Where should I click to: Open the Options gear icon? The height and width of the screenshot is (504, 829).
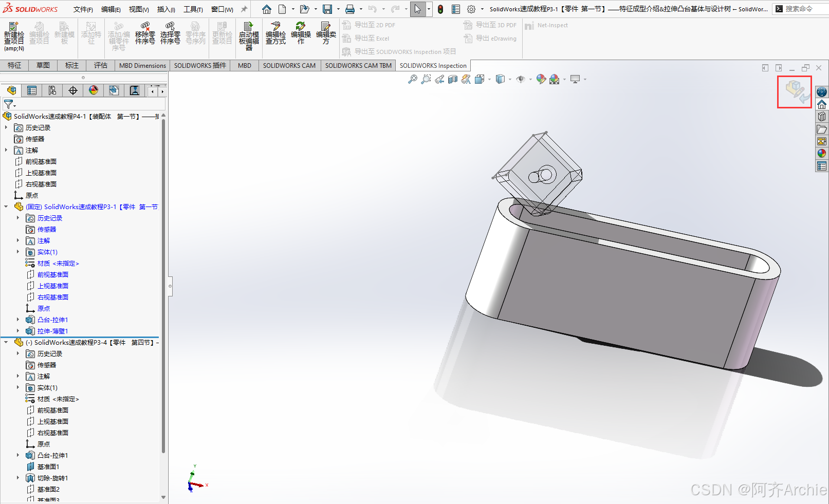(x=471, y=9)
